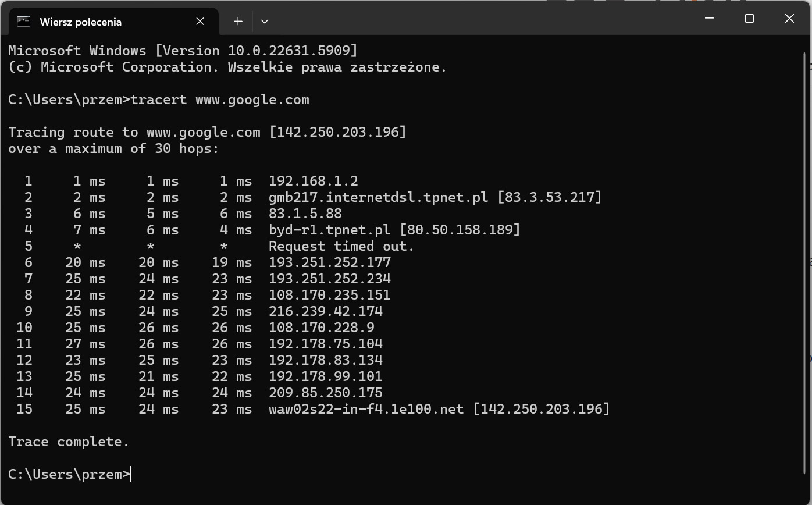Image resolution: width=812 pixels, height=505 pixels.
Task: Click the 216.239.42.174 hop address
Action: coord(325,311)
